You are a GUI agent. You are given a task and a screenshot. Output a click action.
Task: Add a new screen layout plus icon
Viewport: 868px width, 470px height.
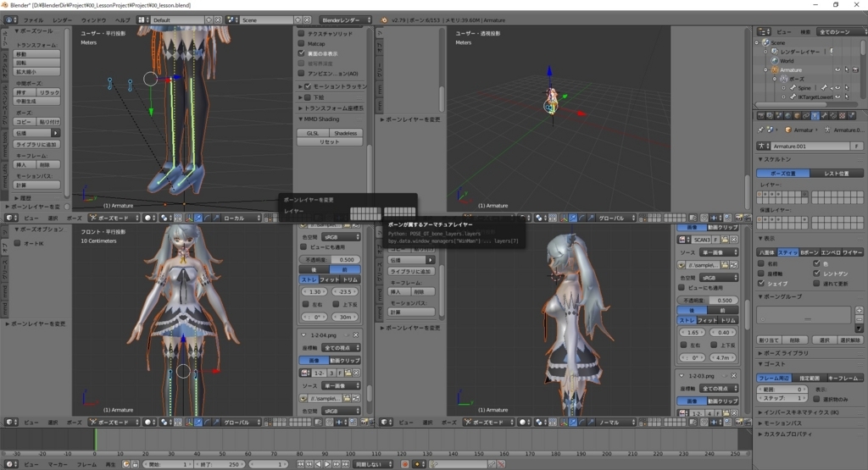point(209,20)
